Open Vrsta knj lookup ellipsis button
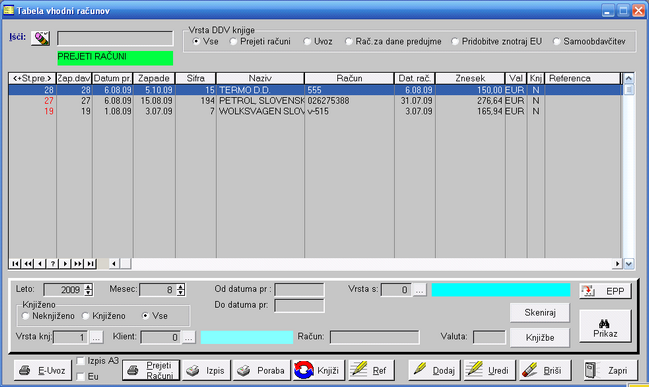This screenshot has width=649, height=387. [x=96, y=338]
